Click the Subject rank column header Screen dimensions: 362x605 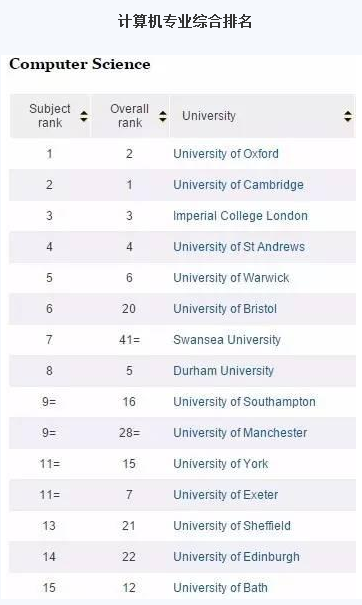click(50, 116)
